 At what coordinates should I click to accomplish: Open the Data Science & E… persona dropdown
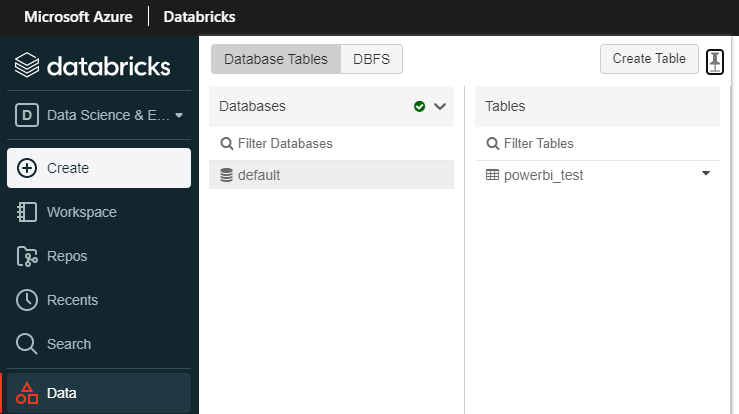pos(99,115)
